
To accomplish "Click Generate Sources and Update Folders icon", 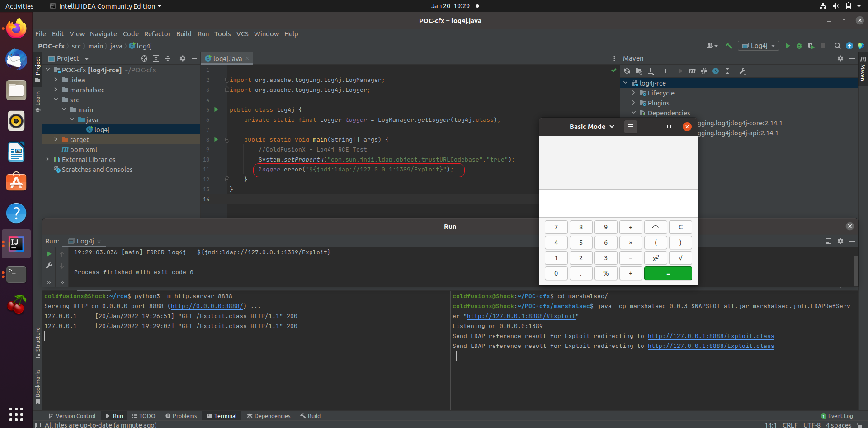I will [639, 71].
